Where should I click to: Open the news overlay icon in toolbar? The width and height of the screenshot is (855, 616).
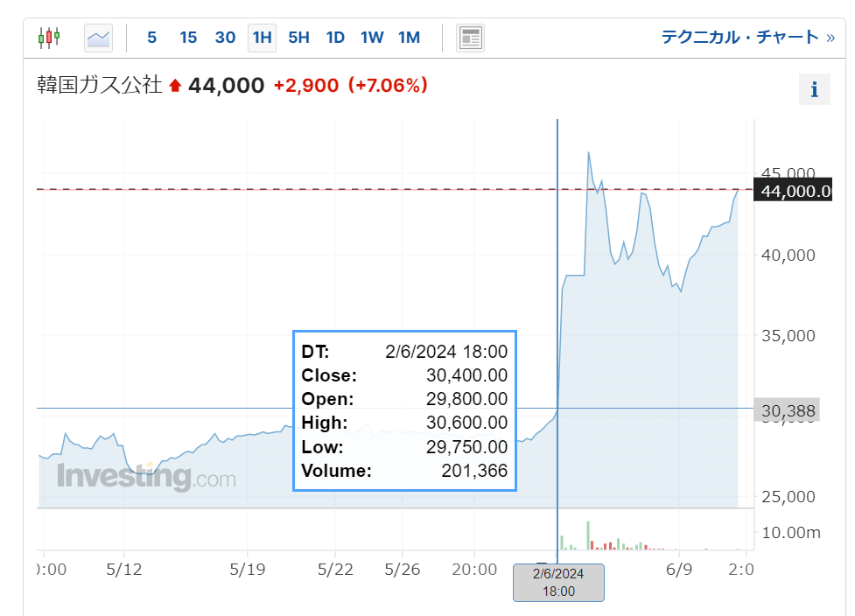pyautogui.click(x=470, y=38)
